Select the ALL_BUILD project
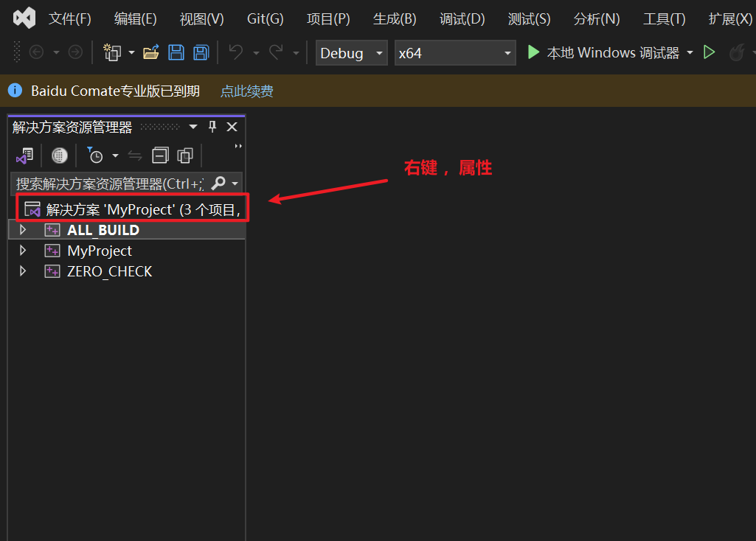756x541 pixels. [x=103, y=230]
